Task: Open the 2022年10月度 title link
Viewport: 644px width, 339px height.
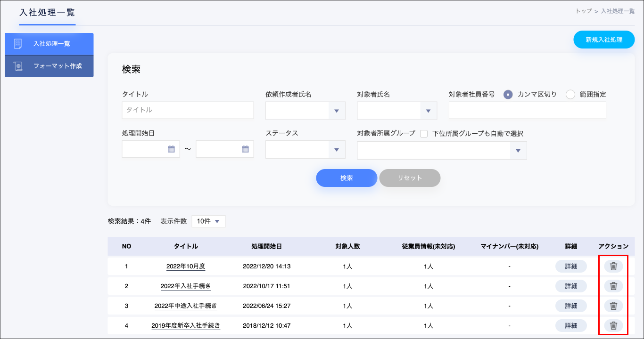Action: pyautogui.click(x=186, y=266)
